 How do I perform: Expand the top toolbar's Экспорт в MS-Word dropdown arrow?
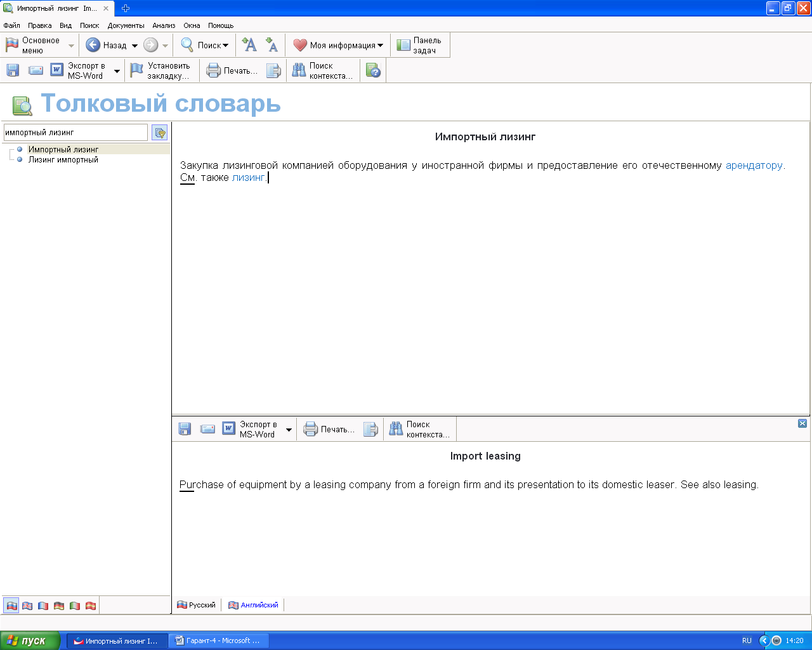pos(117,71)
